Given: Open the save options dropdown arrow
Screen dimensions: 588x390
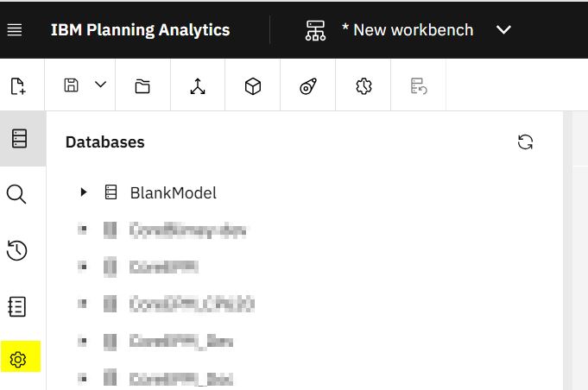Looking at the screenshot, I should tap(100, 85).
